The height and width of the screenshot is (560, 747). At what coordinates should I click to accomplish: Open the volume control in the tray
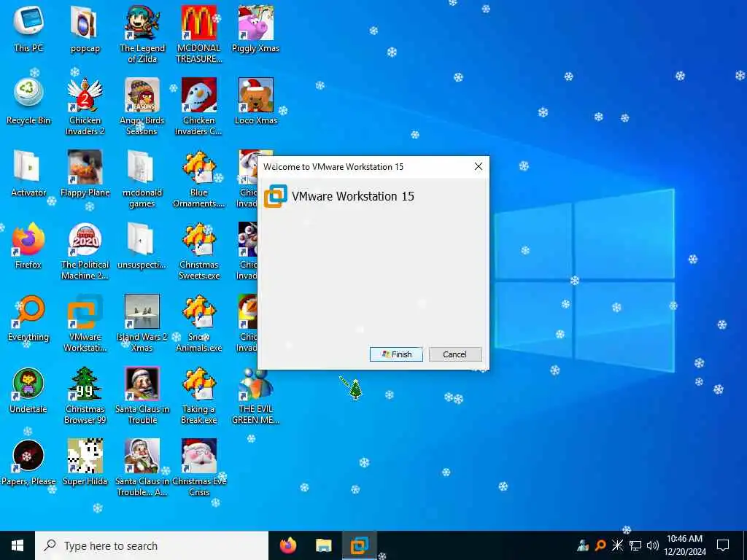tap(653, 545)
